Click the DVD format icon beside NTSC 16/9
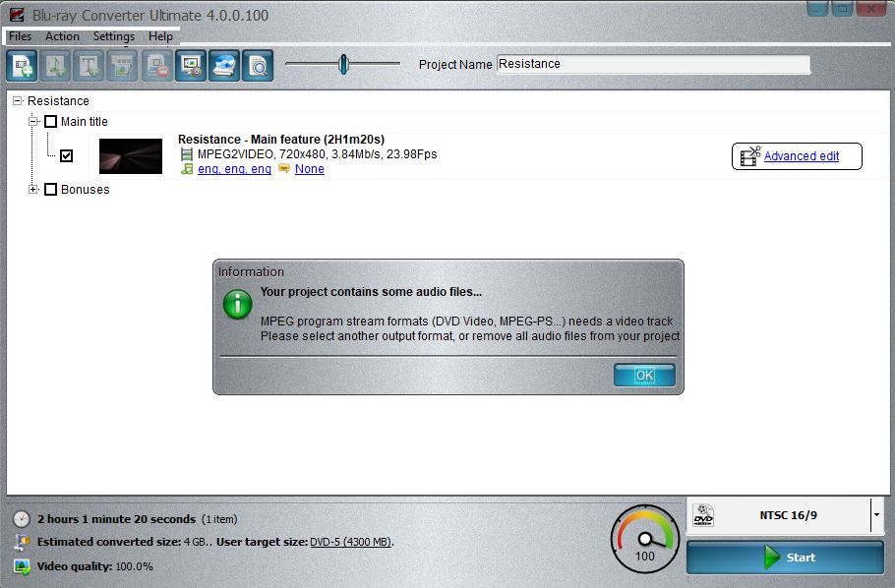Image resolution: width=895 pixels, height=588 pixels. click(703, 515)
